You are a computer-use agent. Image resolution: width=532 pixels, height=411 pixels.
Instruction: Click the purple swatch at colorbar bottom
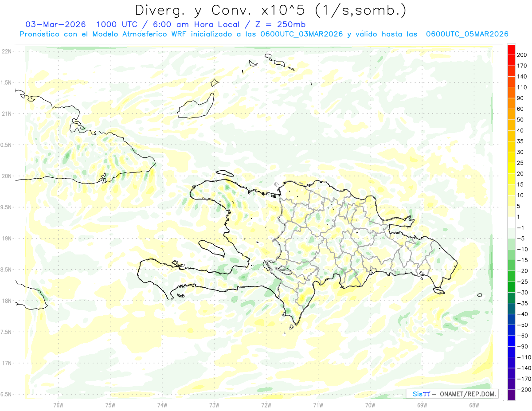click(x=511, y=395)
